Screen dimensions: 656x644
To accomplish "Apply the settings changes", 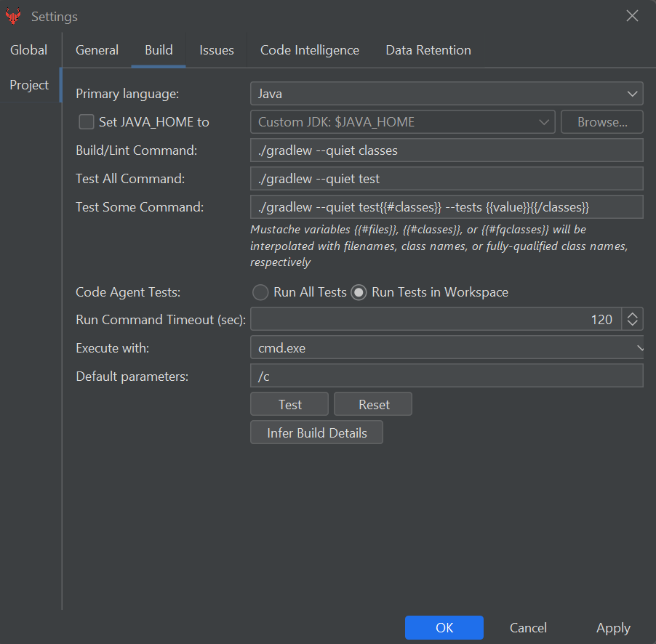I will pos(613,628).
